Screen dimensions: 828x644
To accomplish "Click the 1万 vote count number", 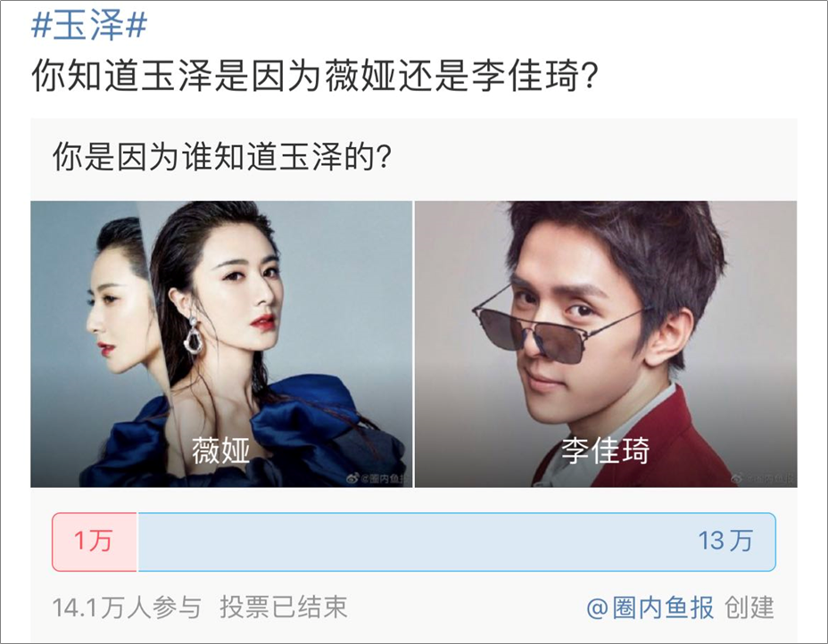I will point(93,541).
